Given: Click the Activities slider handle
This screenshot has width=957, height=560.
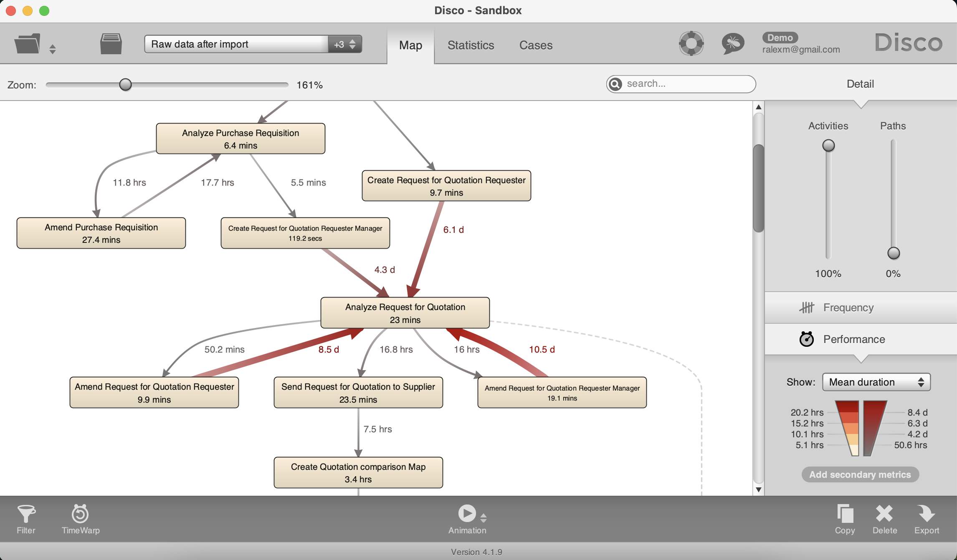Looking at the screenshot, I should click(828, 146).
